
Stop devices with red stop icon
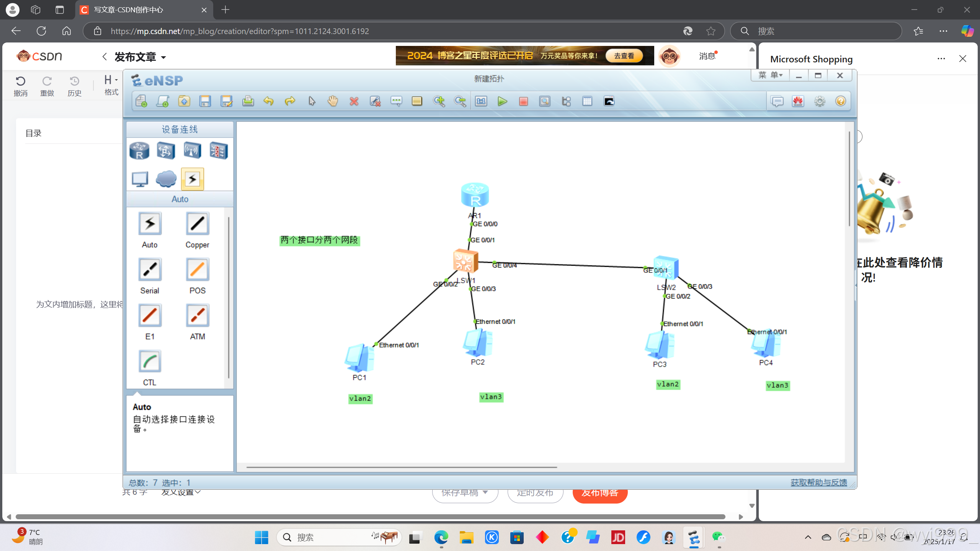pyautogui.click(x=523, y=101)
